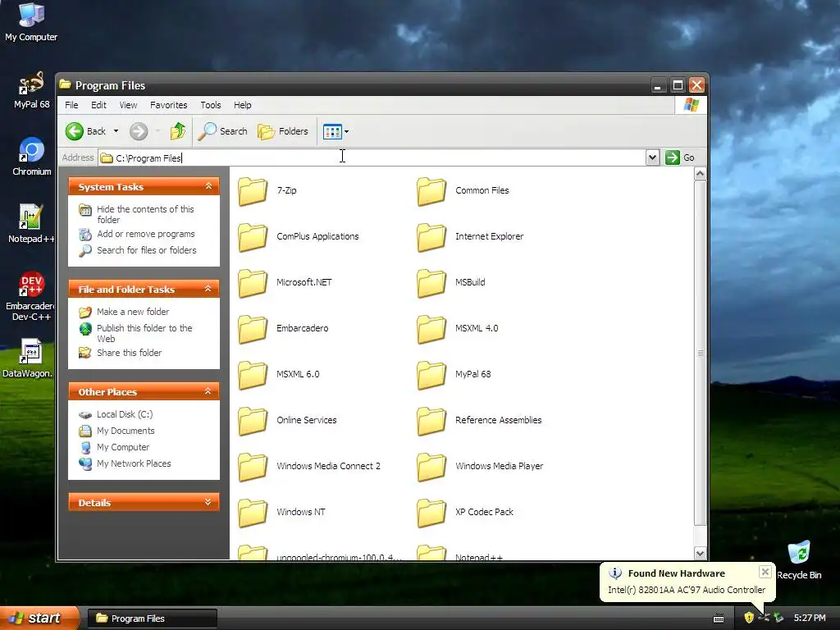Select the XP Codec Pack folder icon
840x630 pixels.
[431, 513]
